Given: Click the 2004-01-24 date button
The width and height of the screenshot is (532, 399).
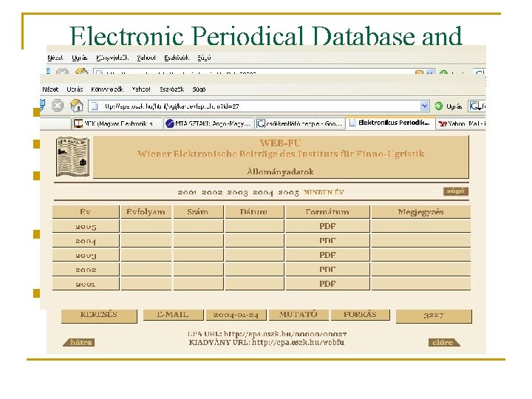Looking at the screenshot, I should (x=236, y=315).
